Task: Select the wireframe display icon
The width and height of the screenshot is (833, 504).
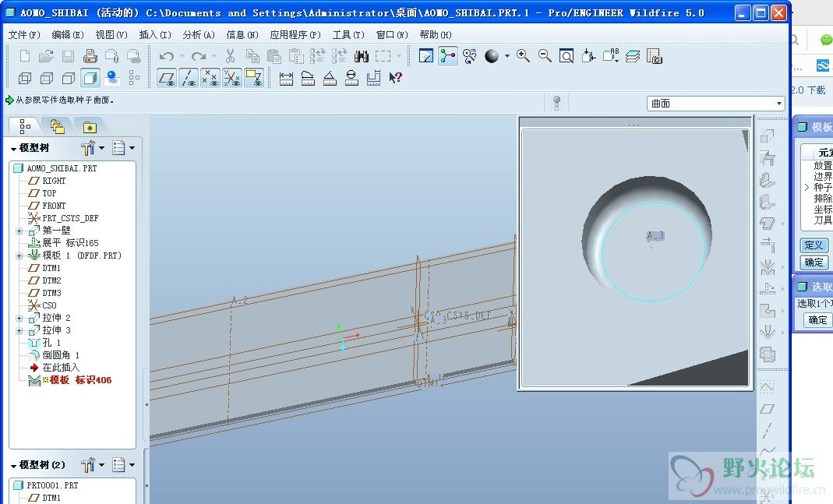Action: (x=25, y=78)
